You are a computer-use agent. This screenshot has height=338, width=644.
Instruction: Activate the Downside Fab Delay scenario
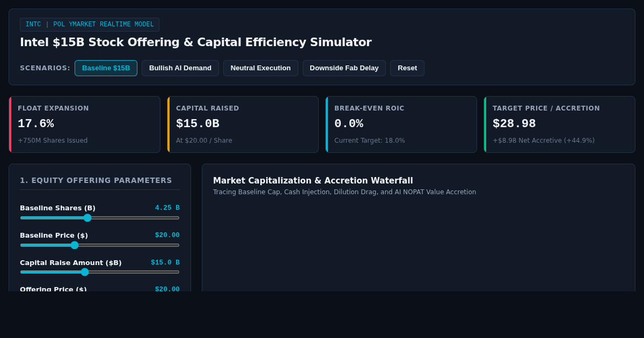(x=344, y=68)
